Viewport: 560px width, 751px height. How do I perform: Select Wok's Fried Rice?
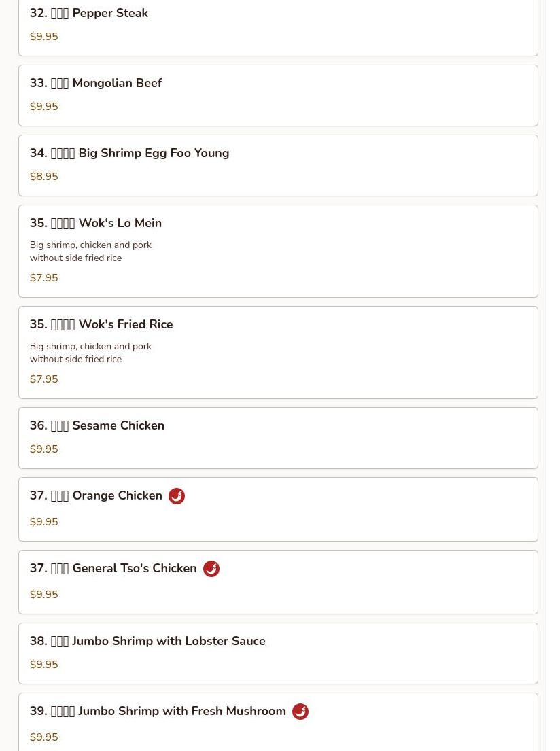[101, 325]
